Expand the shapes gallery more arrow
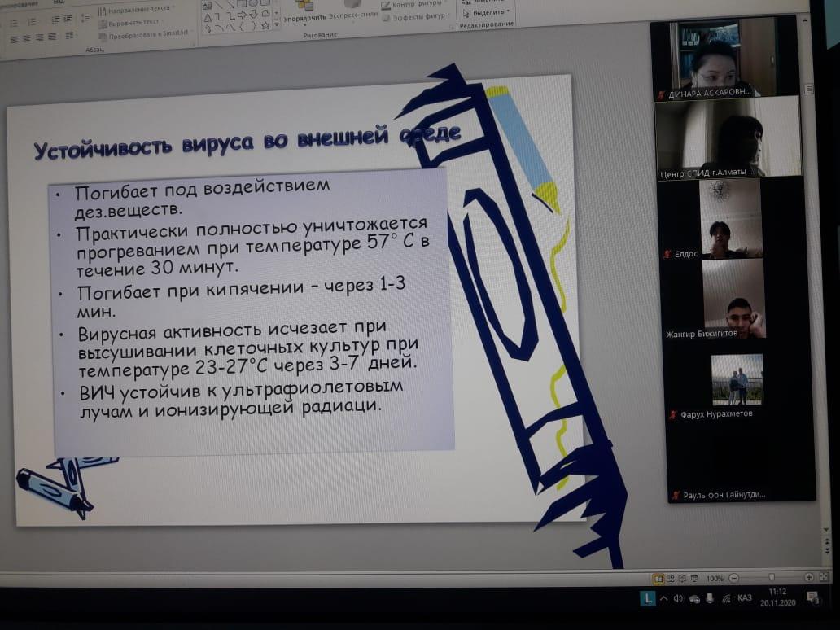Viewport: 840px width, 630px height. coord(276,28)
